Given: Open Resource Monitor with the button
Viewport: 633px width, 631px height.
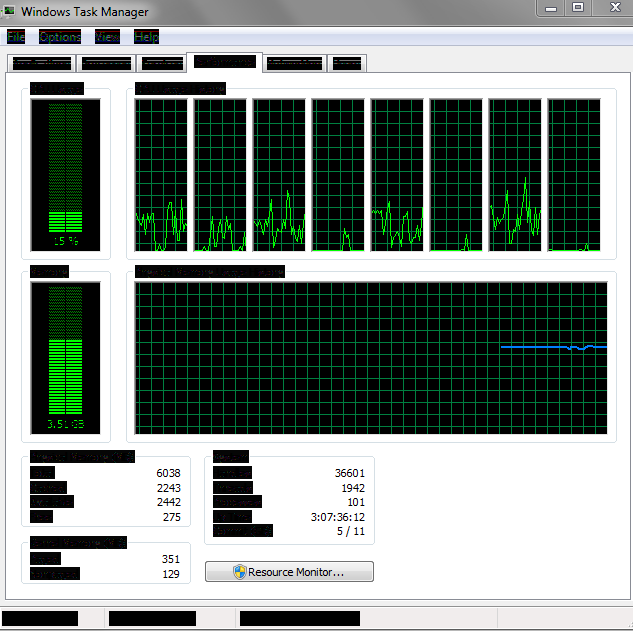Looking at the screenshot, I should point(289,572).
